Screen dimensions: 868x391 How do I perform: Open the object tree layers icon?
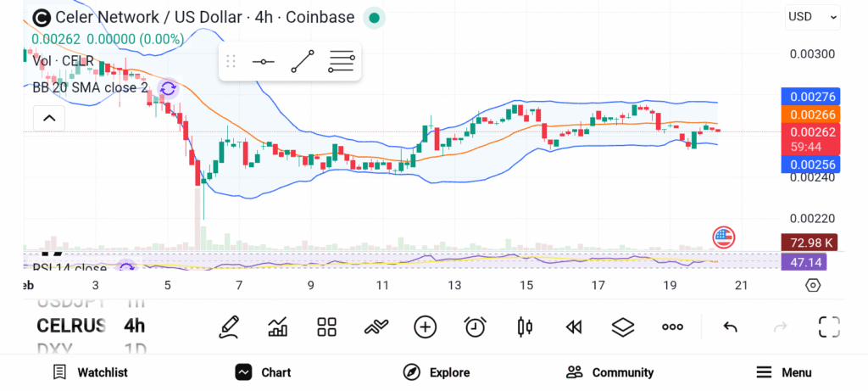click(x=623, y=327)
